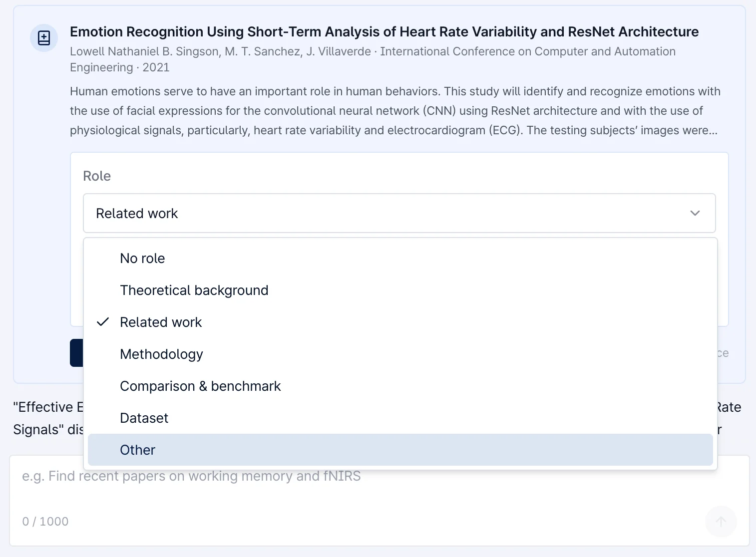Screen dimensions: 756x557
Task: Open the Emotion Recognition paper title link
Action: 384,31
